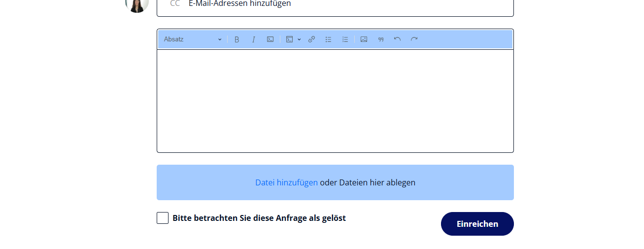
Task: Apply italic formatting
Action: click(x=254, y=39)
